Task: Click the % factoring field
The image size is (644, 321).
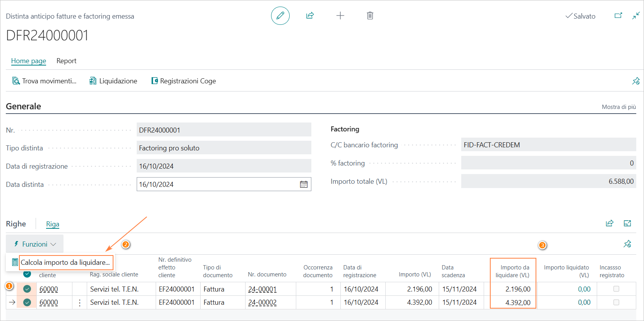Action: pos(548,163)
